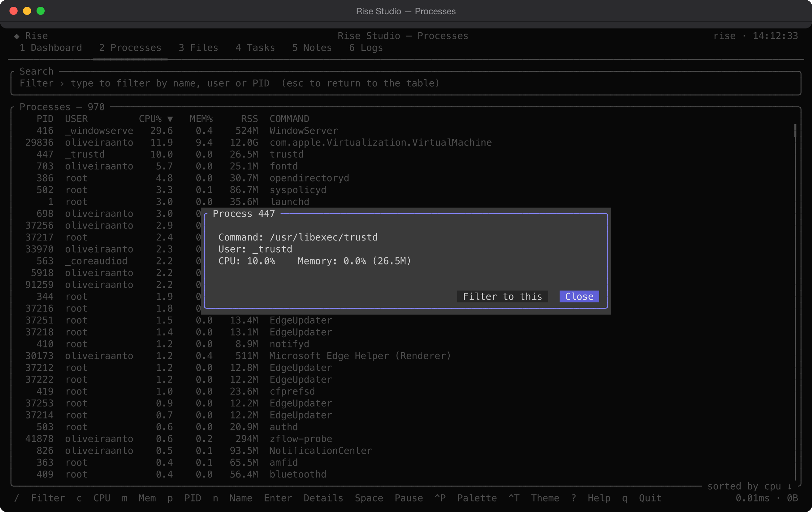Click the / Filter shortcut in footer

coord(40,498)
